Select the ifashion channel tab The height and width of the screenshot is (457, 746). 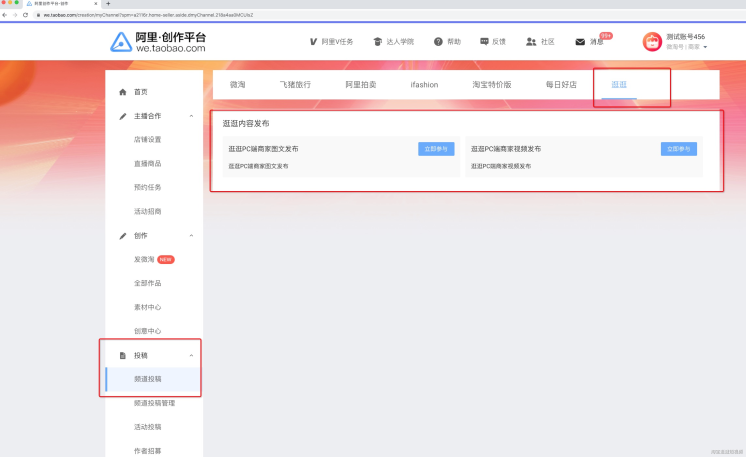tap(424, 85)
